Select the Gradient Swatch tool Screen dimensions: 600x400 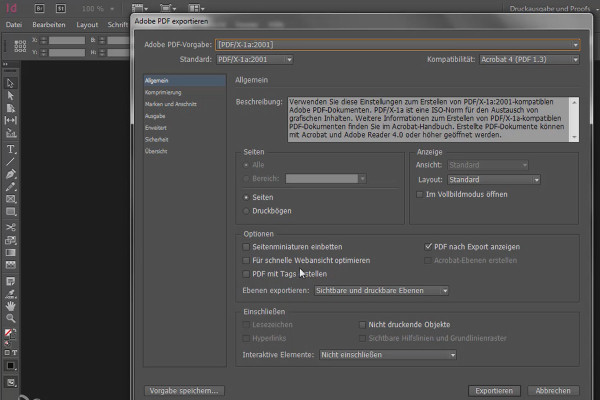[10, 252]
